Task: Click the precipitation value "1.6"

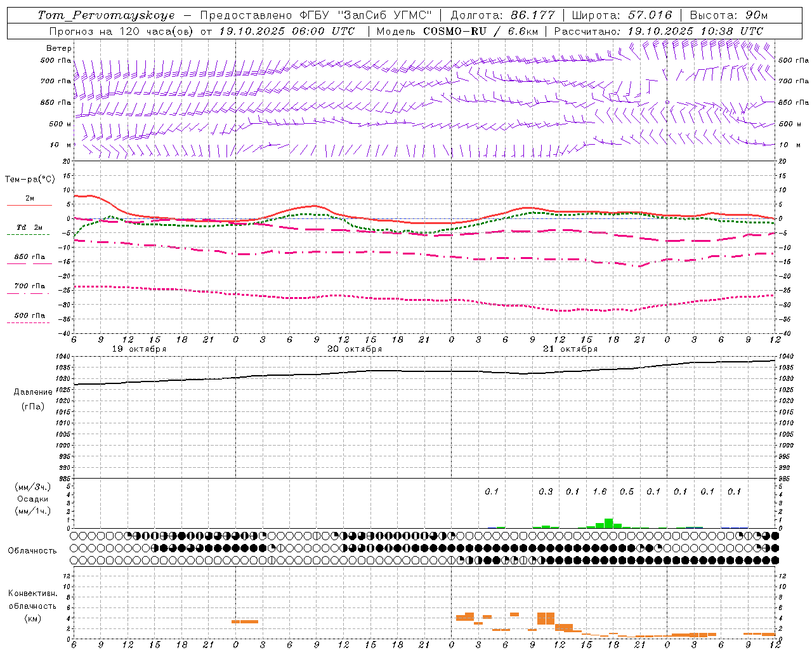Action: tap(599, 492)
